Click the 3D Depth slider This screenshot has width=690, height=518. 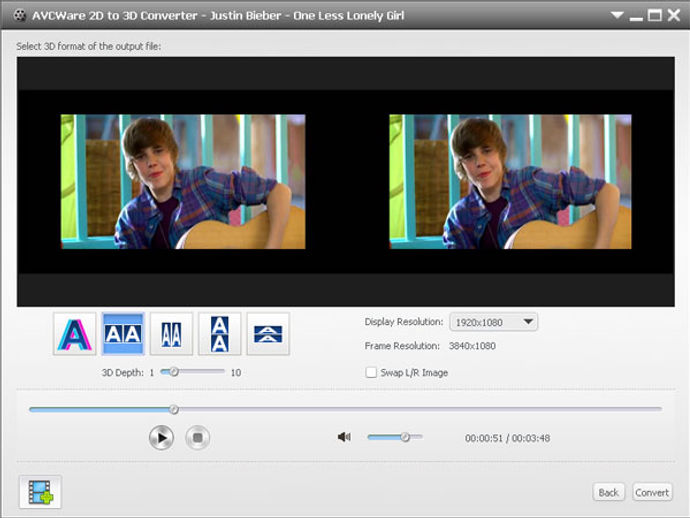click(x=192, y=372)
